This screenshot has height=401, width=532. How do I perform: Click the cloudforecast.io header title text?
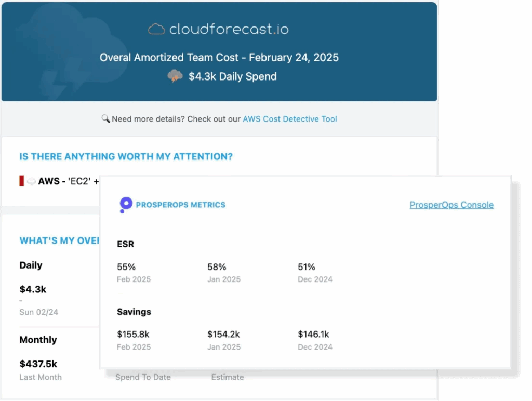point(229,29)
